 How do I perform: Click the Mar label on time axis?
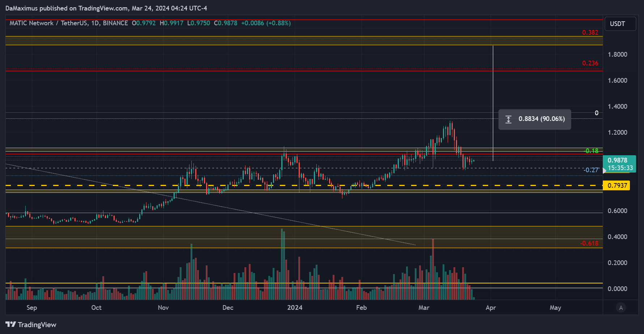click(424, 308)
